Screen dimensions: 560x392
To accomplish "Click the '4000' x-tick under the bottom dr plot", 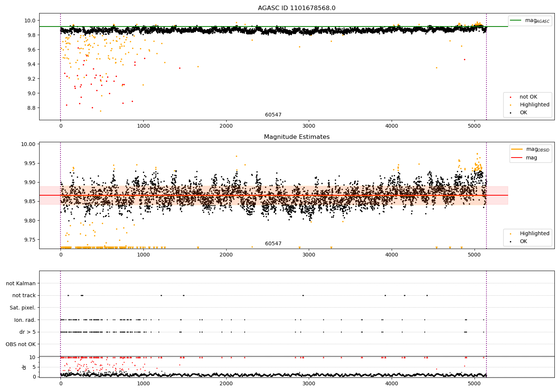I will coord(392,383).
